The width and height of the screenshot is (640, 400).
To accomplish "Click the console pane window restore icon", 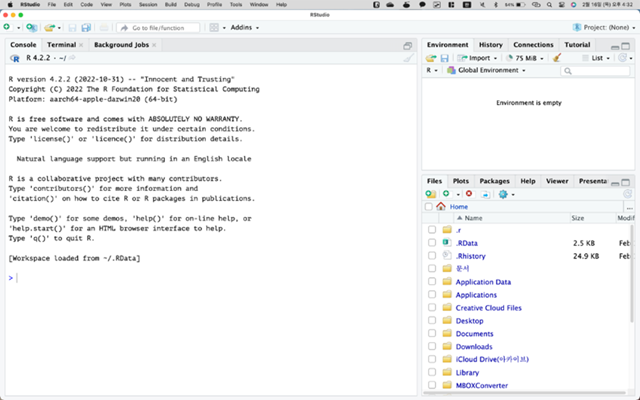I will (407, 46).
